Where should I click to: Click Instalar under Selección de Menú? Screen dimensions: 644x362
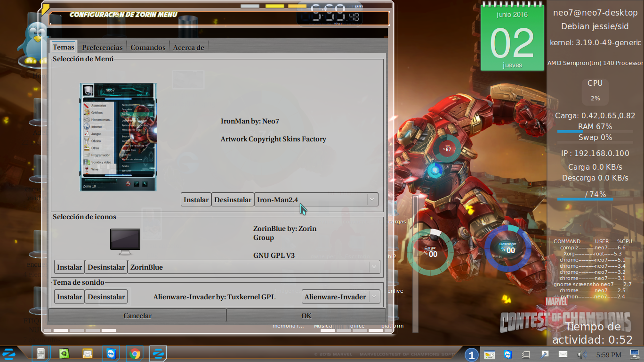196,200
